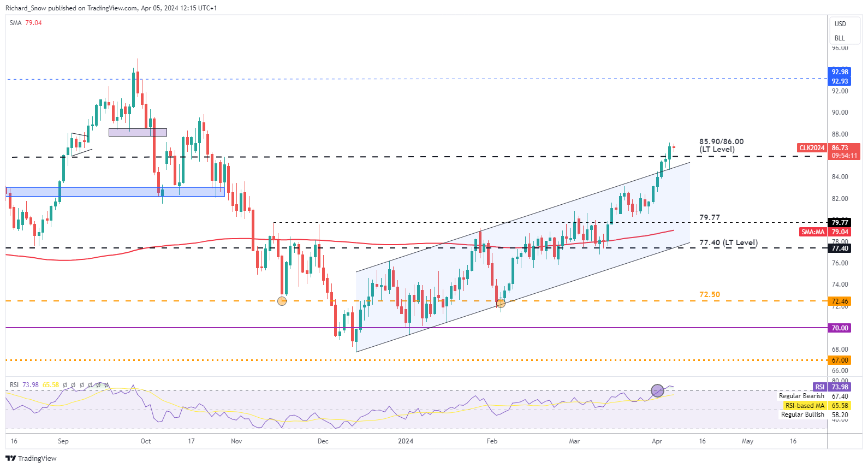868x468 pixels.
Task: Select the purple shaded rectangle near 88.00
Action: [138, 132]
